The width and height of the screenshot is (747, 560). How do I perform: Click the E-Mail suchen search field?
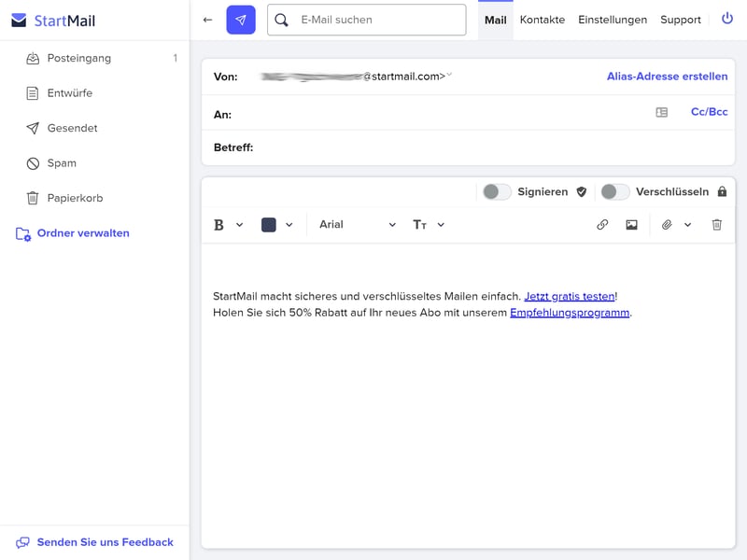click(x=378, y=20)
